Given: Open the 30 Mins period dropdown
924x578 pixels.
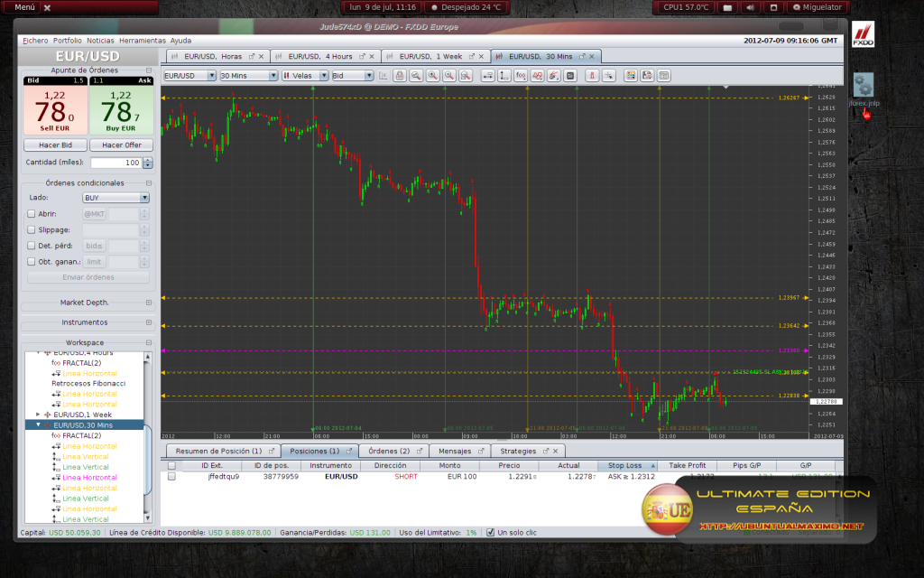Looking at the screenshot, I should tap(248, 76).
